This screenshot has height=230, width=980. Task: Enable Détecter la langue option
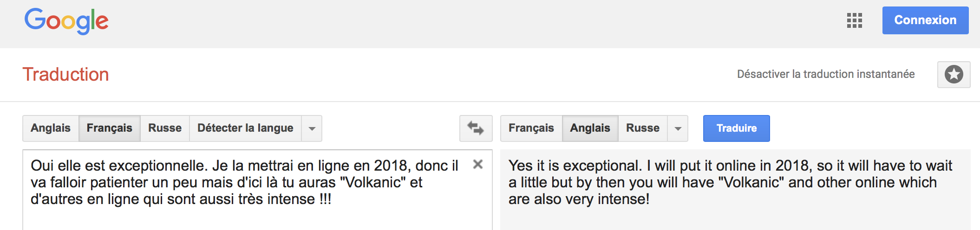[245, 128]
